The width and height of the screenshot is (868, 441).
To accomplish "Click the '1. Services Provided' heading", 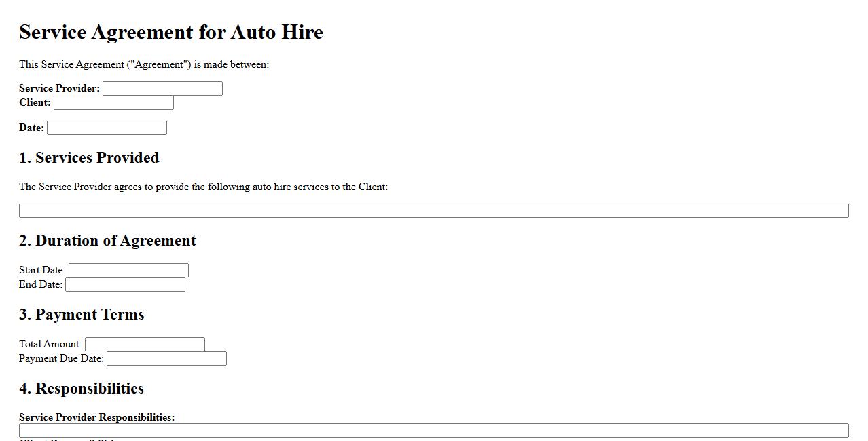I will pos(89,157).
